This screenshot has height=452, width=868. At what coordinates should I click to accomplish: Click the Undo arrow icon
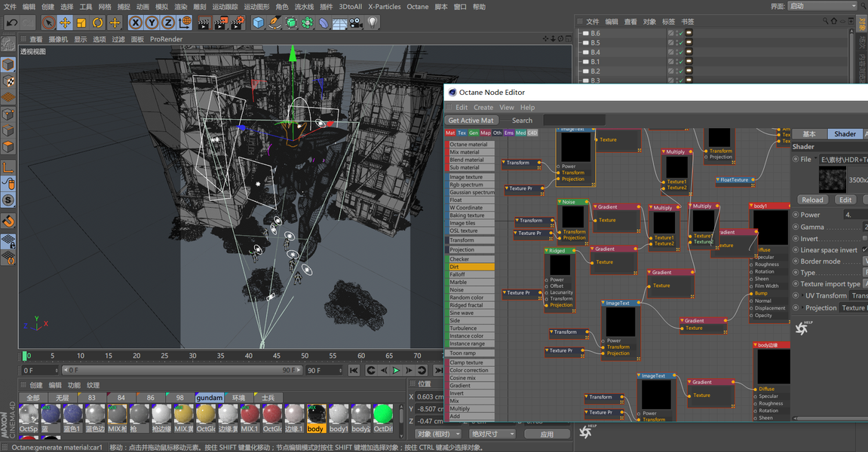coord(11,23)
